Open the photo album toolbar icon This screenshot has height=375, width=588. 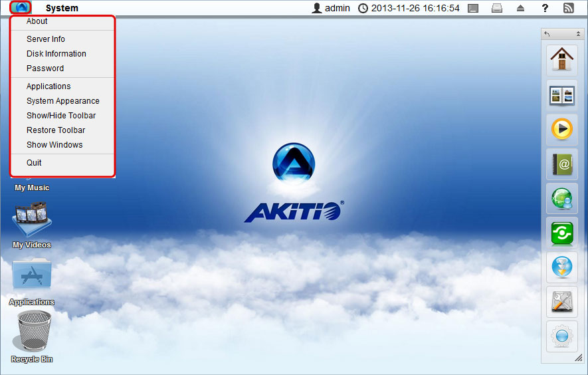point(561,95)
